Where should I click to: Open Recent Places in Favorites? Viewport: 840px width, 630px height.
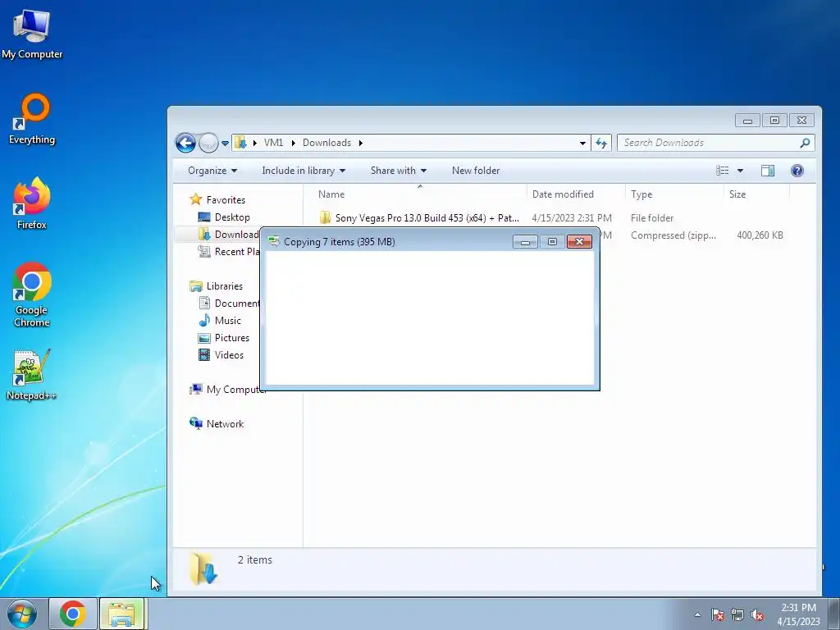tap(228, 251)
